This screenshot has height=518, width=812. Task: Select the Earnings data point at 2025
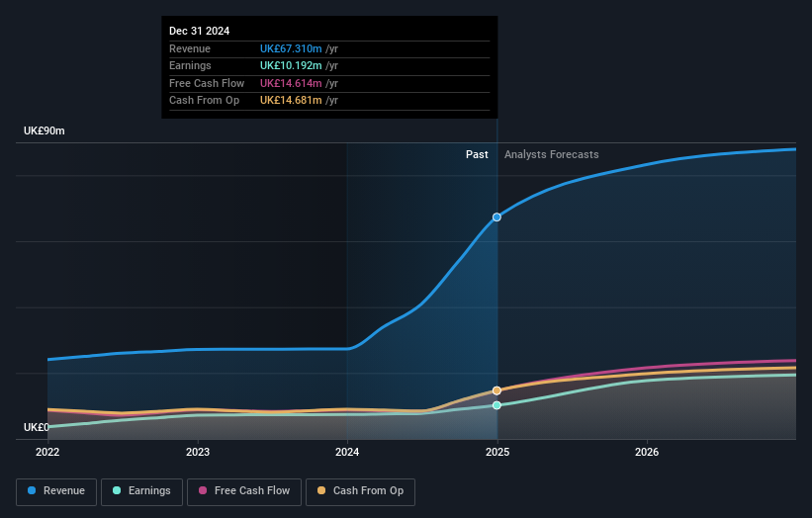[496, 405]
